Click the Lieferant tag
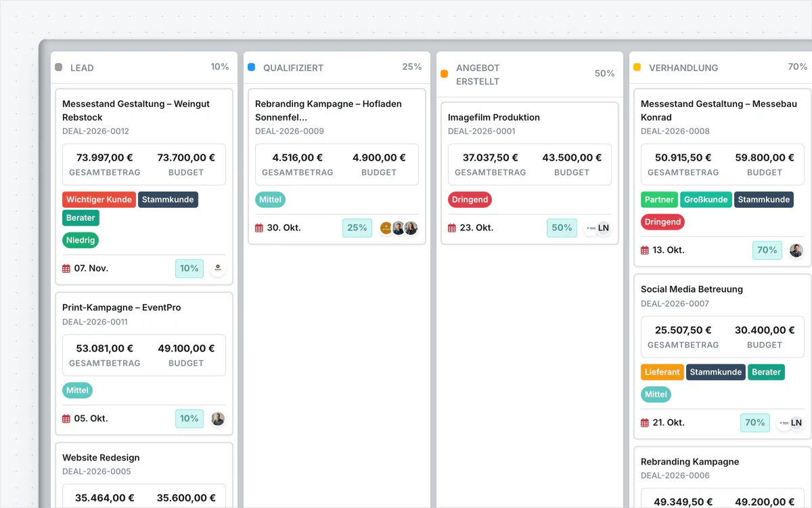The image size is (812, 508). 662,372
